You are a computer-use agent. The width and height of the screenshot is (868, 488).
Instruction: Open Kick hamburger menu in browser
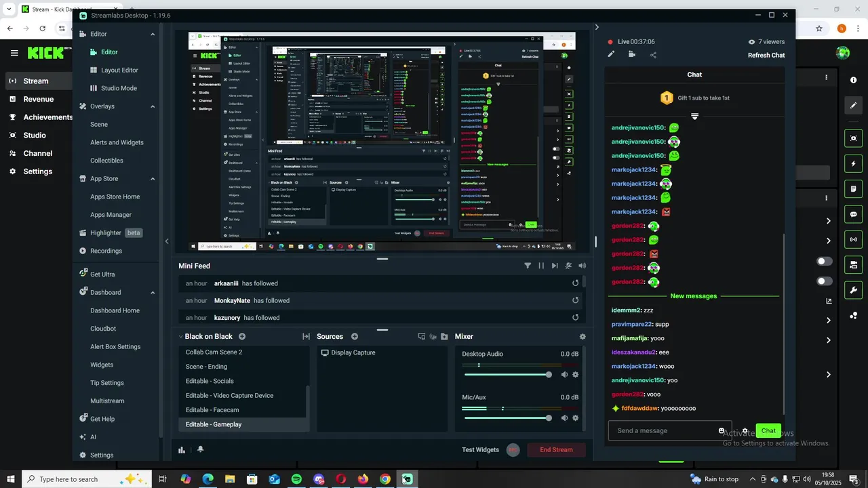[x=14, y=52]
